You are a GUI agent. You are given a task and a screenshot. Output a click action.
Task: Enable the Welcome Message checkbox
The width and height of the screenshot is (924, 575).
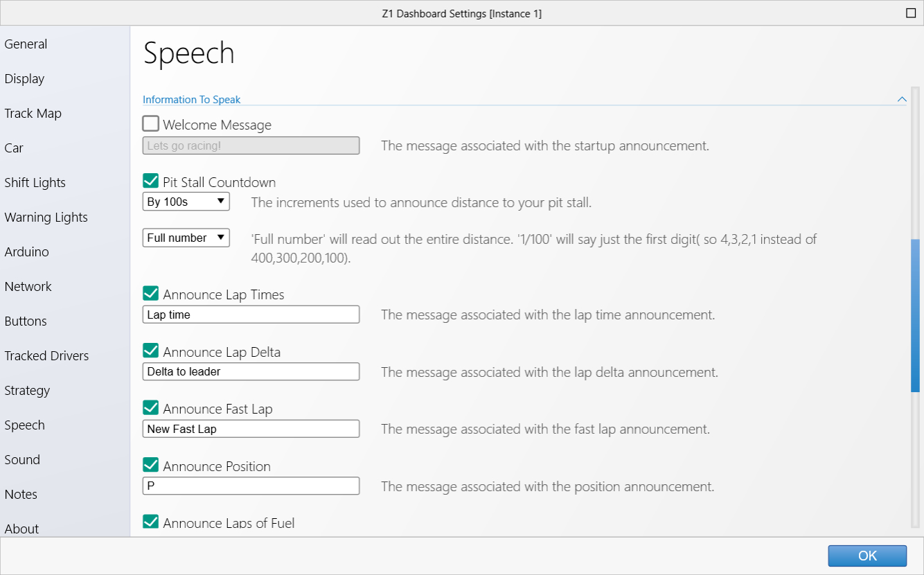pos(150,124)
